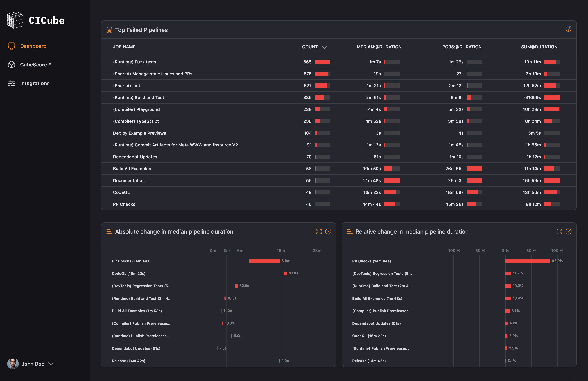
Task: Go to CubeScore™ section
Action: coord(36,65)
